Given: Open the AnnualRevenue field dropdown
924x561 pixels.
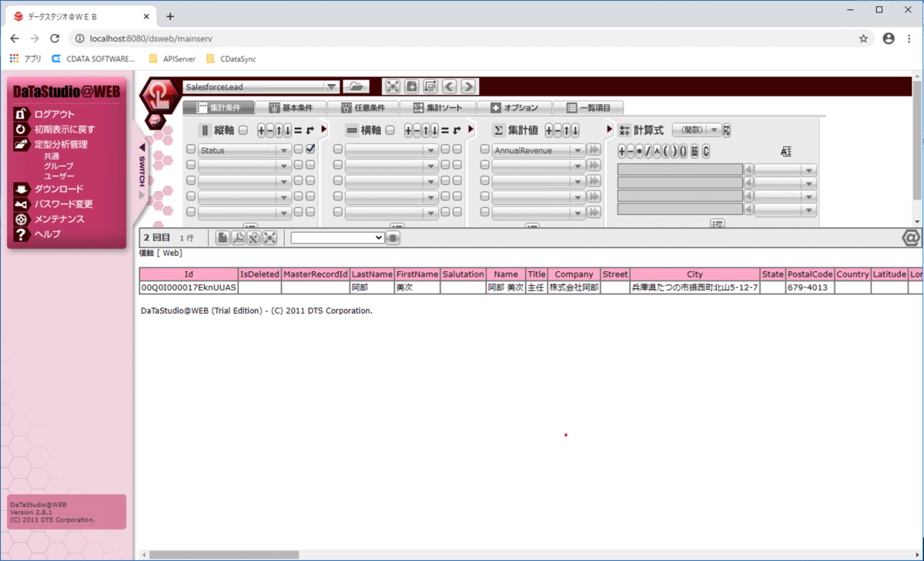Looking at the screenshot, I should (x=538, y=150).
